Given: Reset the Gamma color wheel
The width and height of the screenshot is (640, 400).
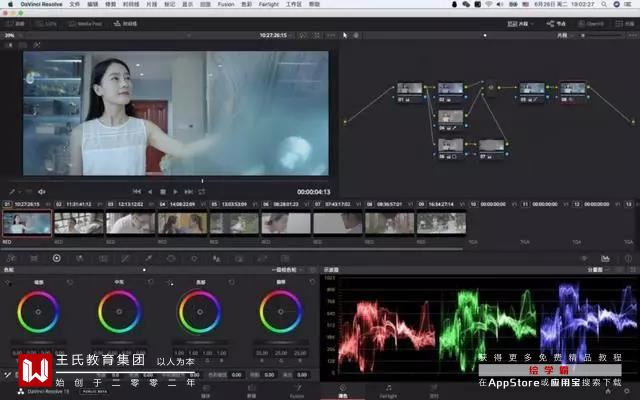Looking at the screenshot, I should pos(151,282).
